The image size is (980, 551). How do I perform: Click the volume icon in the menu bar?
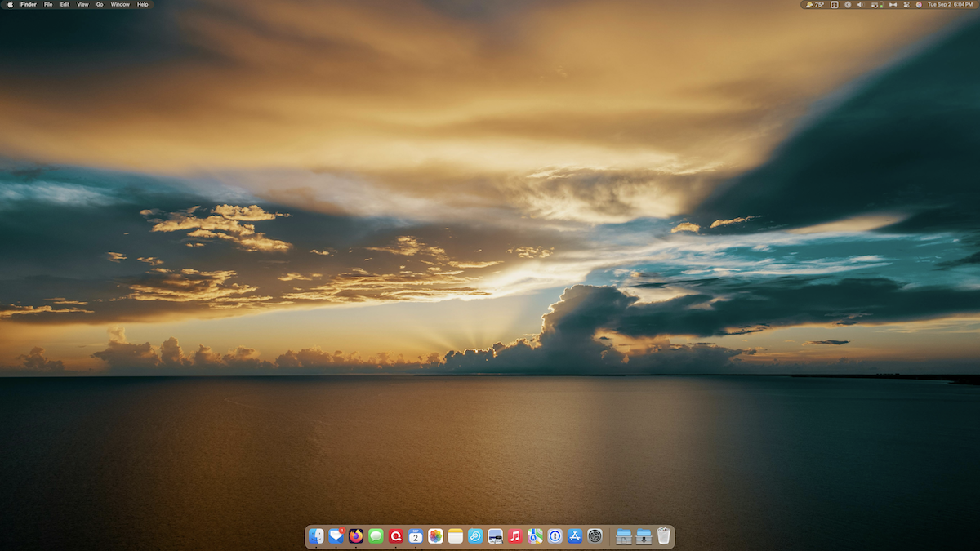[x=861, y=4]
